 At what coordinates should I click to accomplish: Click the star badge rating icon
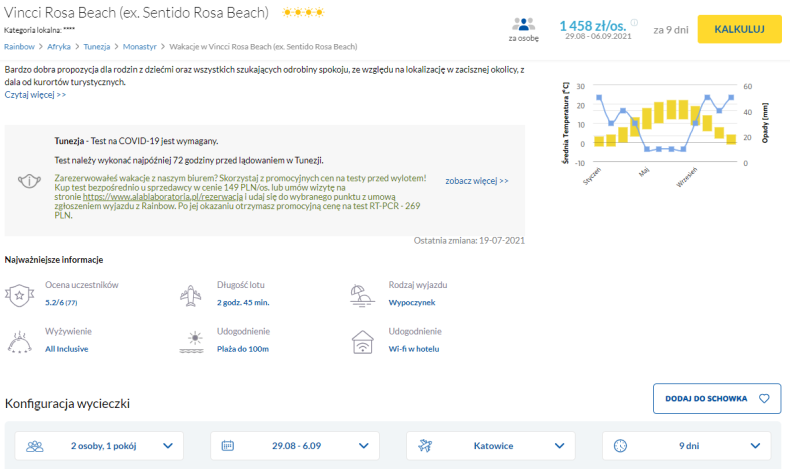(x=19, y=295)
